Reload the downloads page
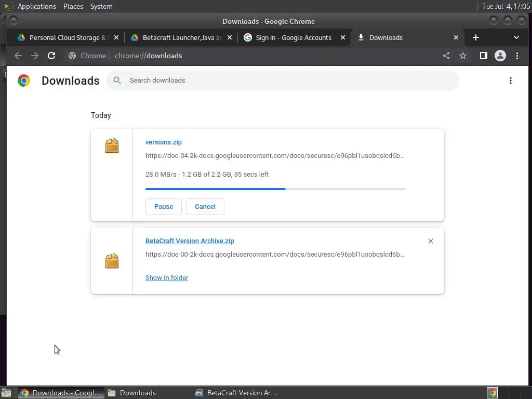The image size is (532, 399). (51, 56)
